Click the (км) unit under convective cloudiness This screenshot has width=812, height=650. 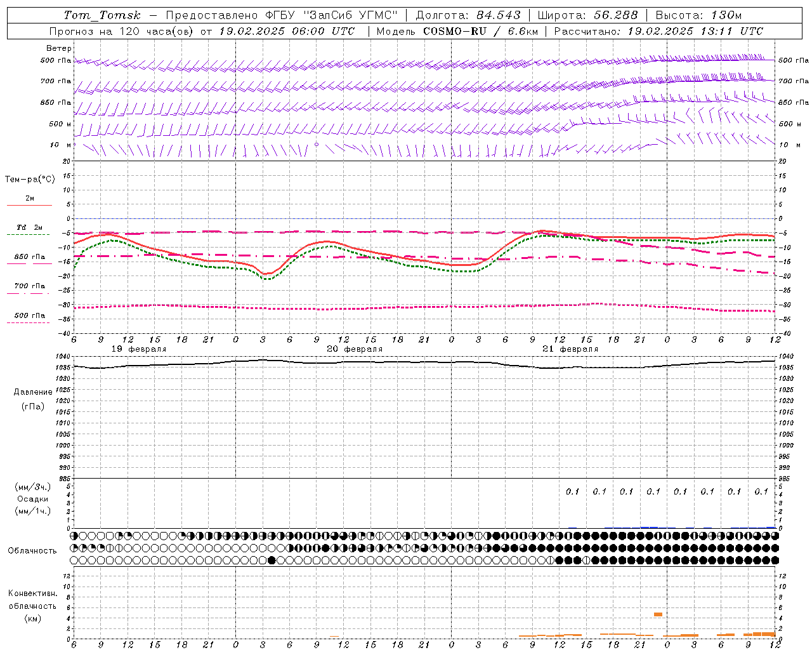32,618
